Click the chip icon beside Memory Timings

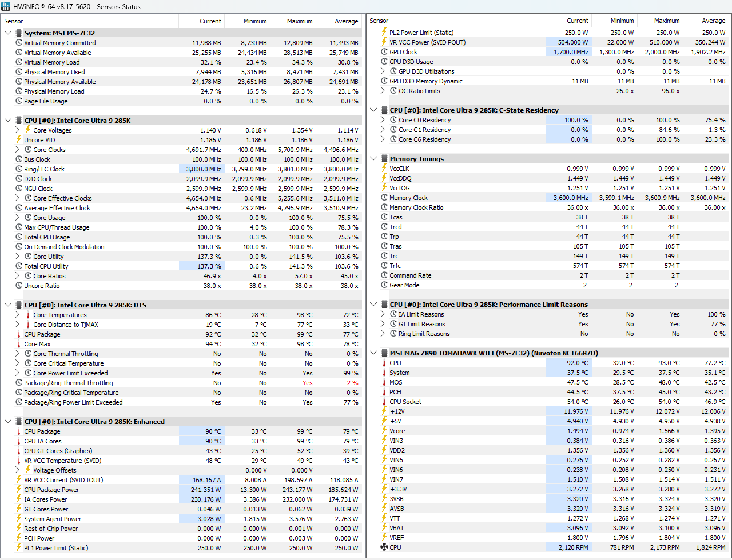coord(384,159)
